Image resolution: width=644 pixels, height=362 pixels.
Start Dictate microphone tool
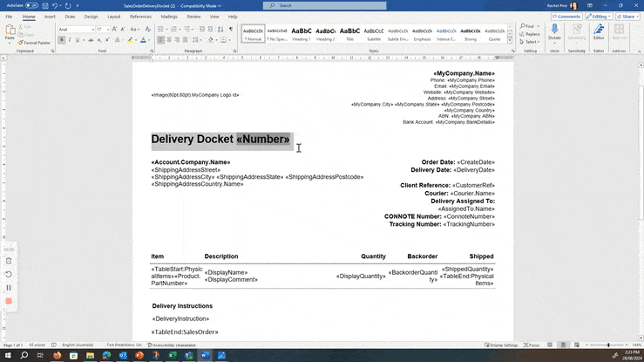[554, 32]
